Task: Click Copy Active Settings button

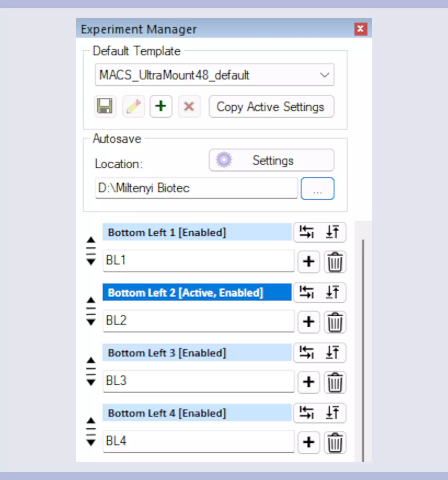Action: coord(272,107)
